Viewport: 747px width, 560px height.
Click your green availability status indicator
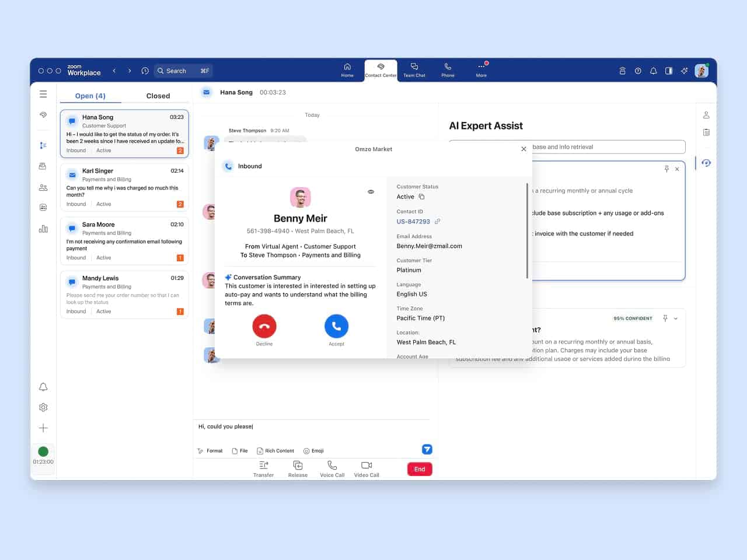point(43,451)
